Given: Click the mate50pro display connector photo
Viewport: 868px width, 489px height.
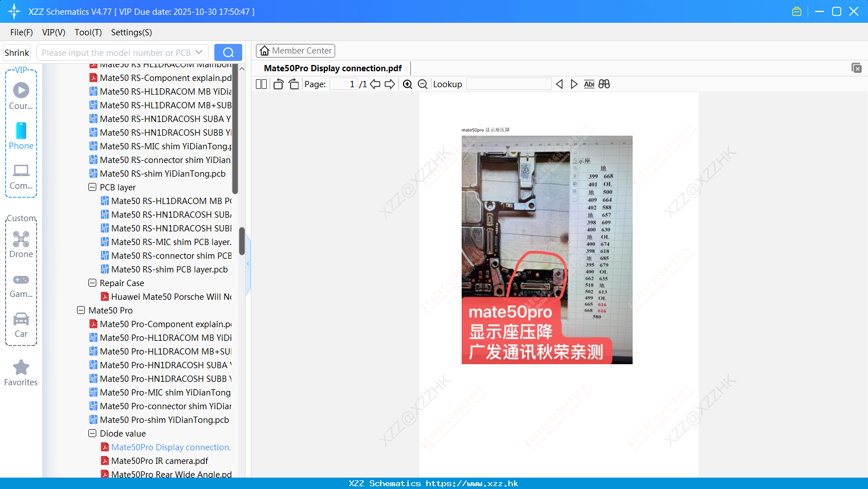Looking at the screenshot, I should 547,250.
